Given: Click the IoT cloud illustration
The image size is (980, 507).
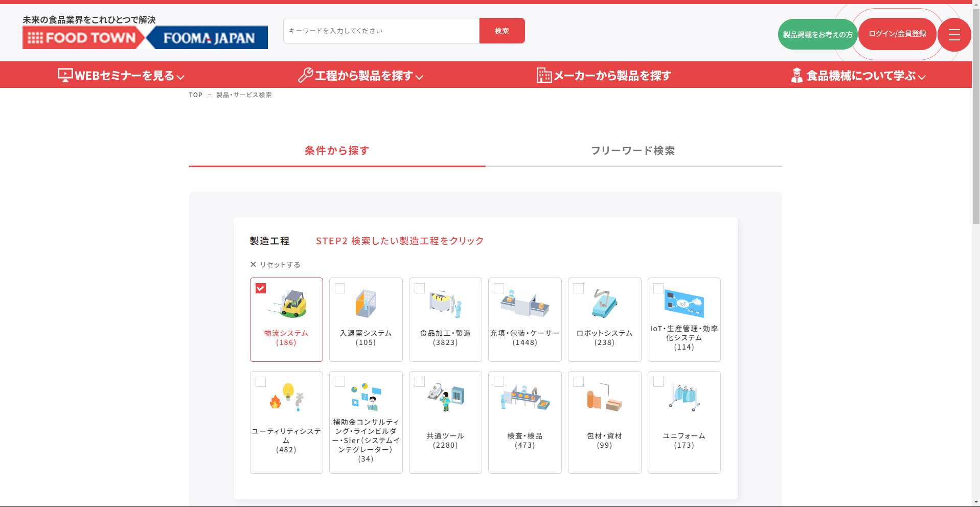Looking at the screenshot, I should [684, 304].
